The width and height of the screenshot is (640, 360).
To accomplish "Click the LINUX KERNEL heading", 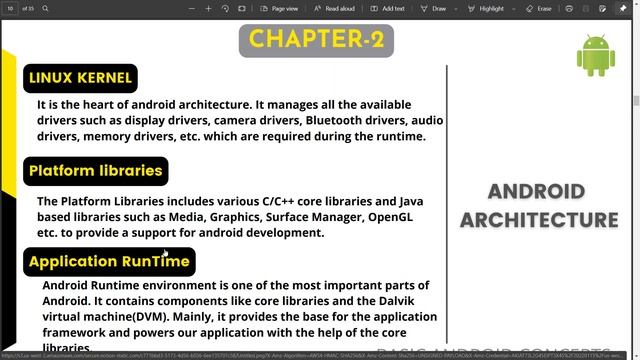I will pyautogui.click(x=80, y=78).
